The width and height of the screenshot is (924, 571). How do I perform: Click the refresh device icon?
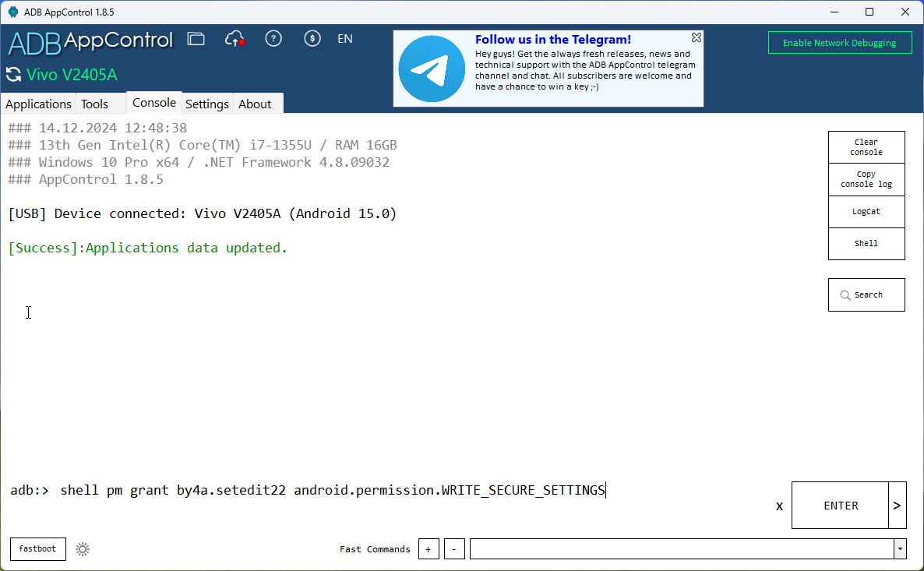(13, 75)
